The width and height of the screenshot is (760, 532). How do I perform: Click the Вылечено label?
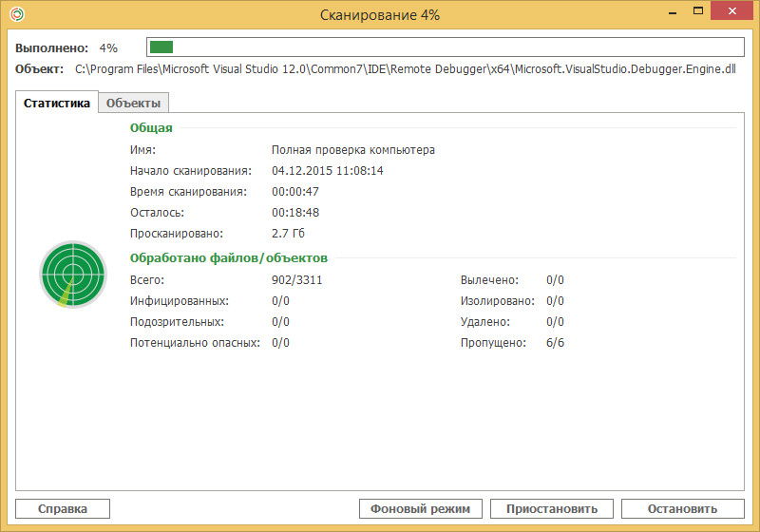click(x=489, y=279)
